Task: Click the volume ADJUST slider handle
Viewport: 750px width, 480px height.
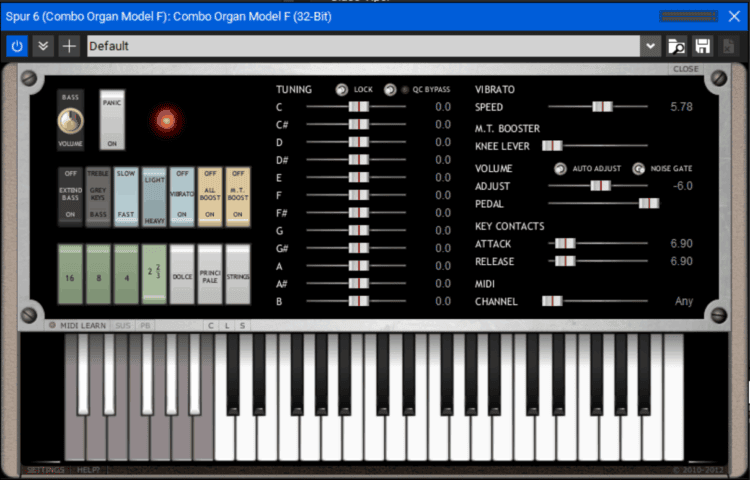Action: point(600,186)
